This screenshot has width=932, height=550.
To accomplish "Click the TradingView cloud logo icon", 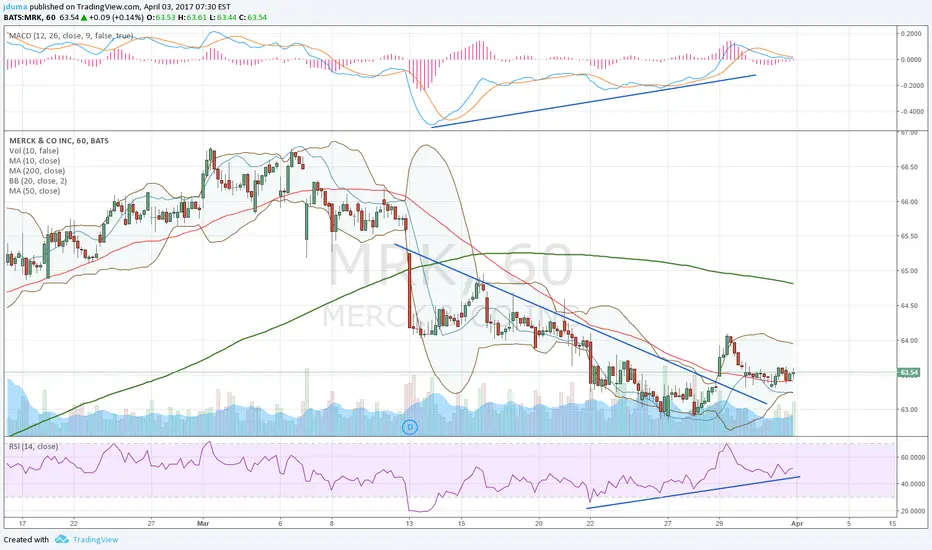I will tap(62, 539).
